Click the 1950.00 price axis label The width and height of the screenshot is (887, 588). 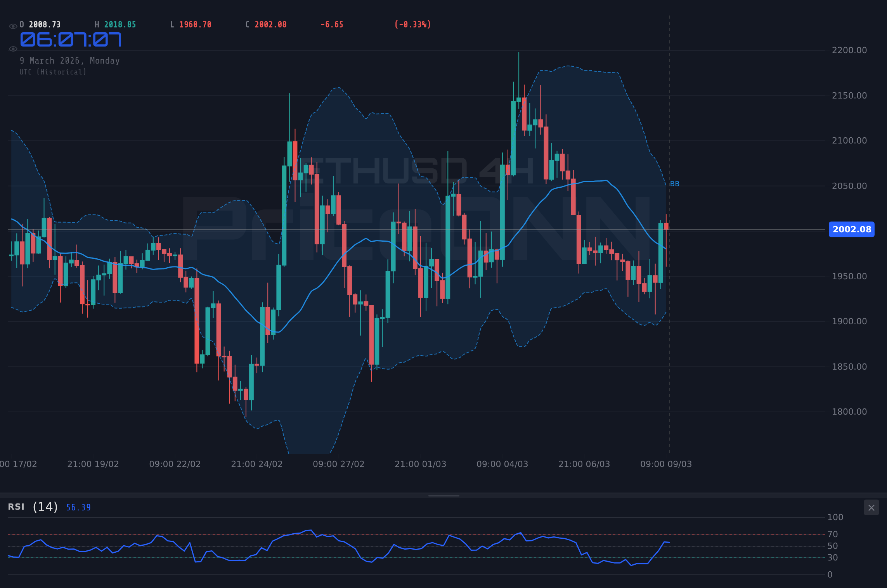tap(849, 277)
